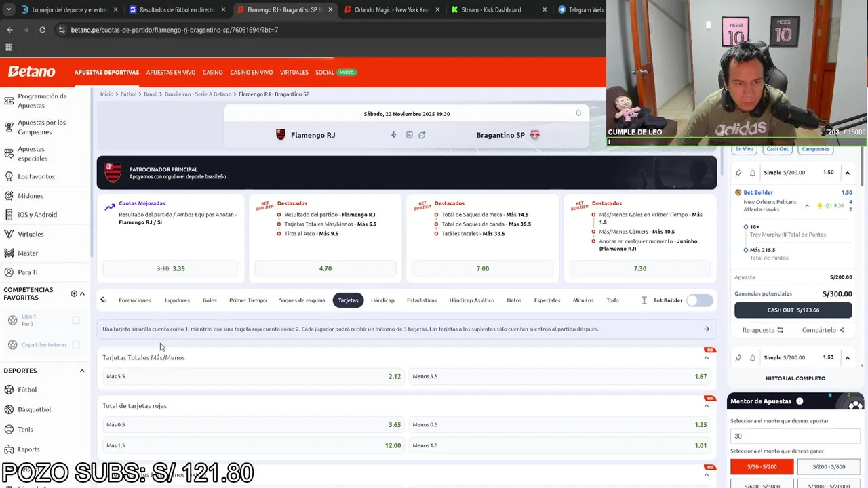Click the Tenis icon in Deportes
Screen dimensions: 868x488
point(9,429)
